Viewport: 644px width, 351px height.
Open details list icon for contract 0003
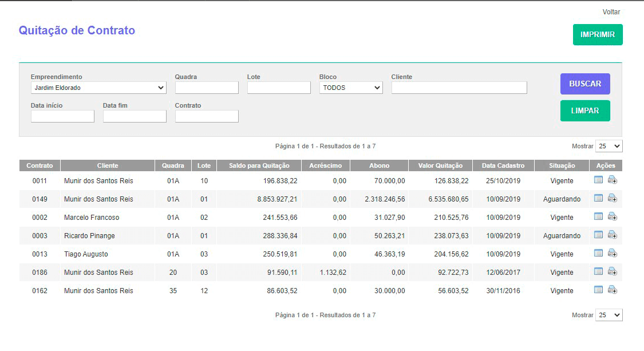(598, 235)
